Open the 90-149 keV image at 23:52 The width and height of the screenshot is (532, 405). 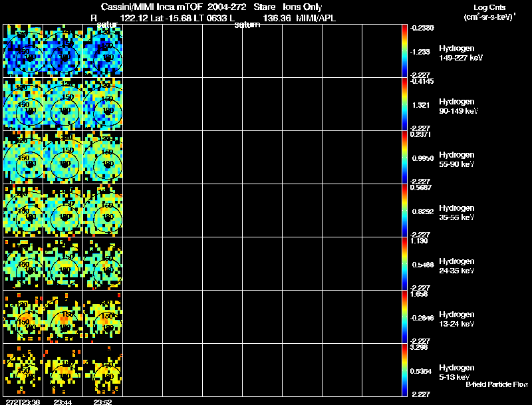pyautogui.click(x=103, y=104)
